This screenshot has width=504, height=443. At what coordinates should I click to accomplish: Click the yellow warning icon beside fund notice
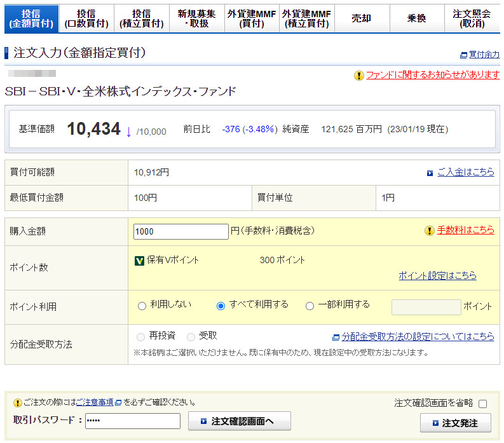(359, 76)
